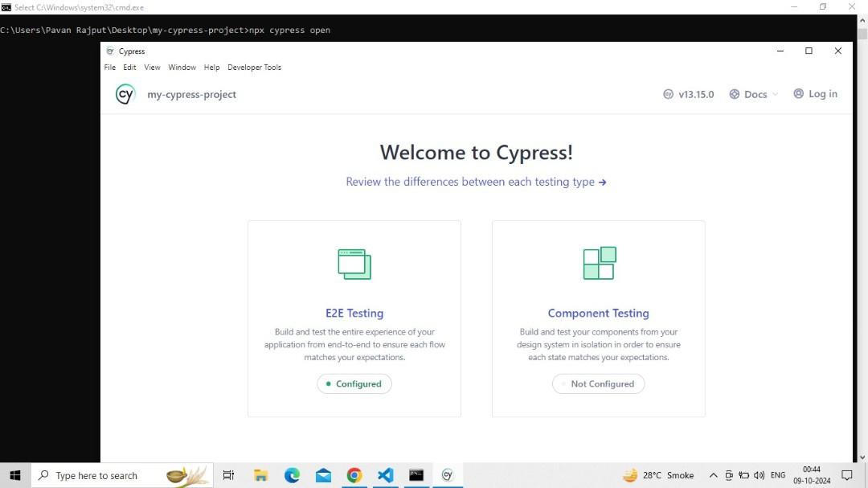Open the ENG language selector
Viewport: 868px width, 488px height.
coord(777,475)
